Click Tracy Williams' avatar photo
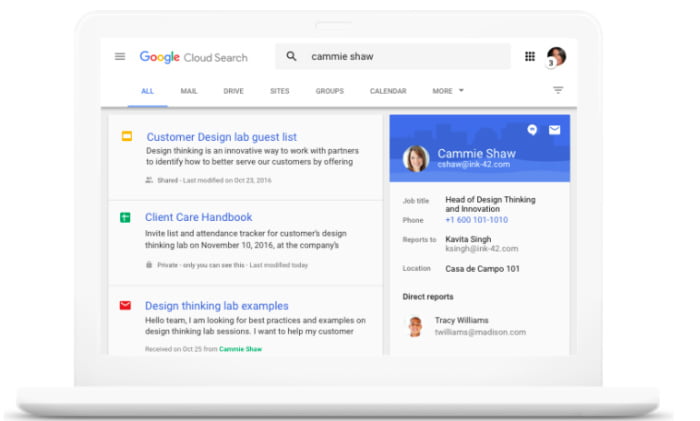This screenshot has height=421, width=700. (415, 326)
